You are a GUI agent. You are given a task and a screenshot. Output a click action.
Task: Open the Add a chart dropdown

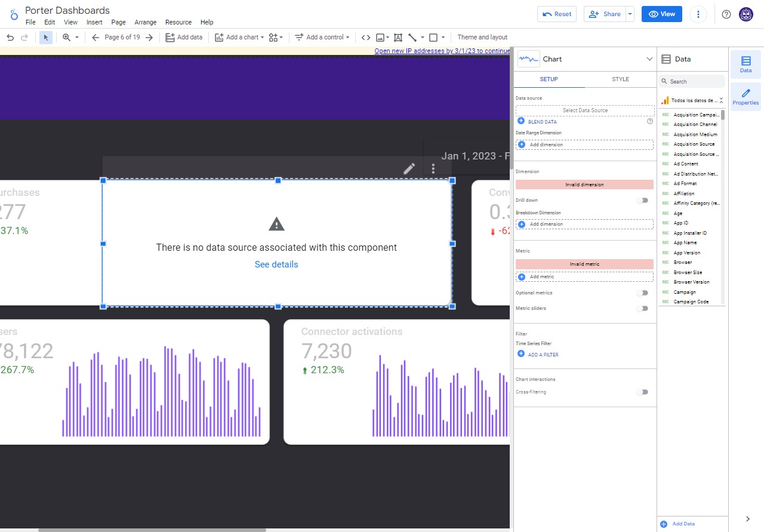point(239,38)
